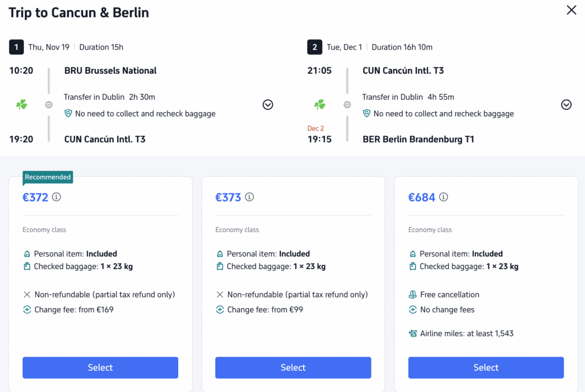Select the €372 recommended fare
585x392 pixels.
tap(101, 368)
